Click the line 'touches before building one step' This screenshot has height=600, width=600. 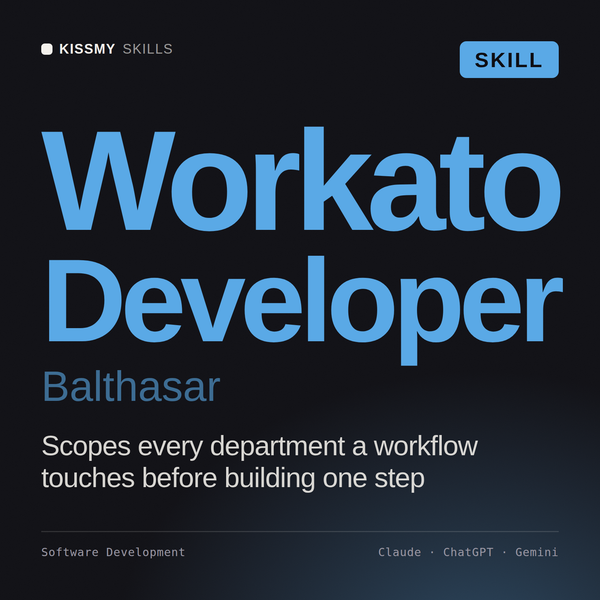[233, 478]
